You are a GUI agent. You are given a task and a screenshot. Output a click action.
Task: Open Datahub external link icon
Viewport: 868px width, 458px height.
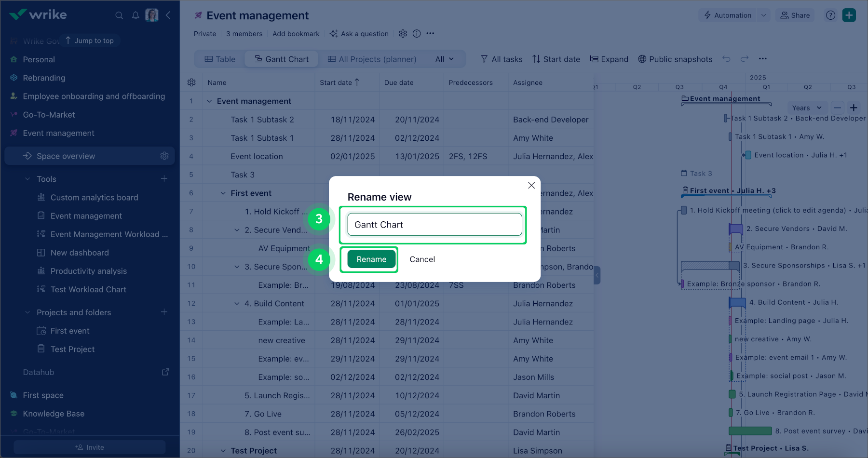(x=165, y=372)
